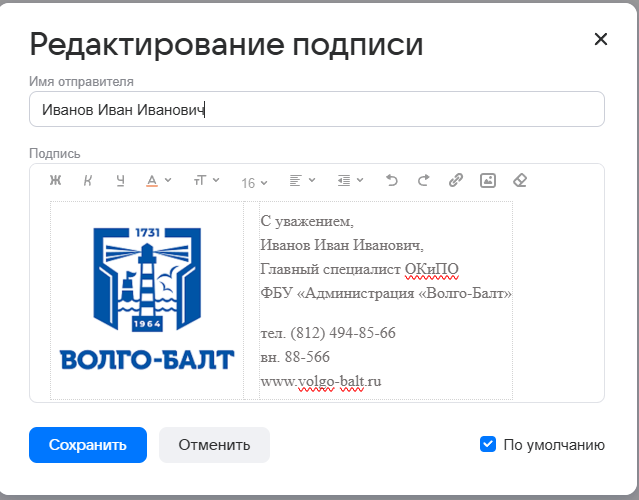Click the 'Сохранить' button

88,445
